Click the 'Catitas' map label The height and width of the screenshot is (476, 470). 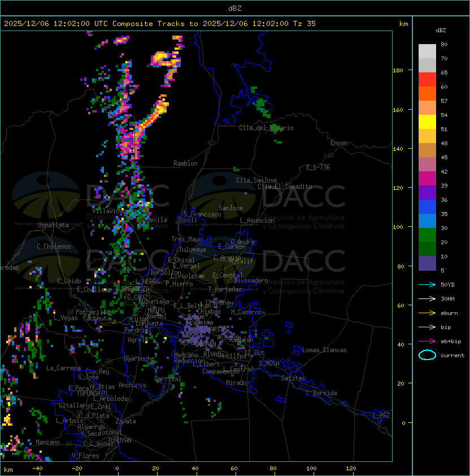293,378
